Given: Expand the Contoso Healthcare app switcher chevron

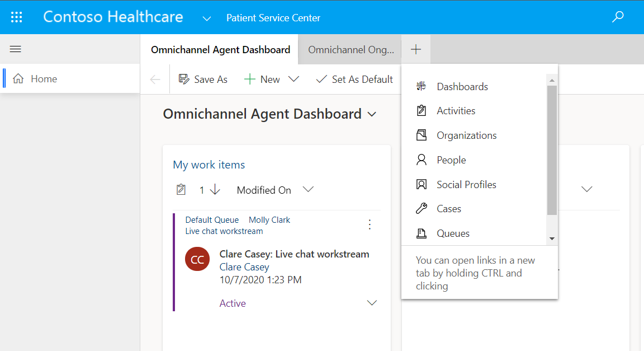Looking at the screenshot, I should tap(207, 18).
